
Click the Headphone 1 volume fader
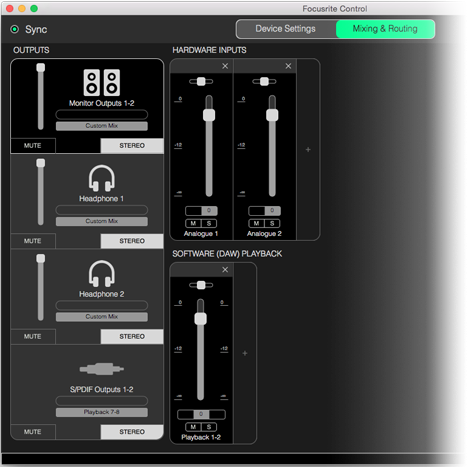pos(41,192)
